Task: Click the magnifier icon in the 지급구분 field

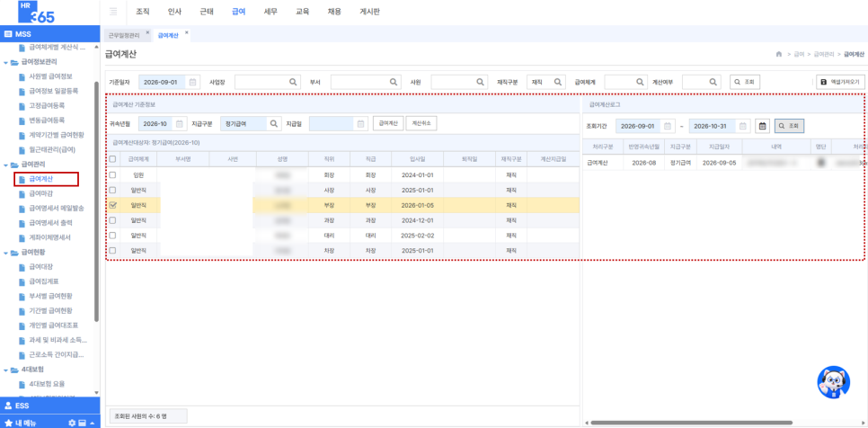Action: click(x=273, y=124)
